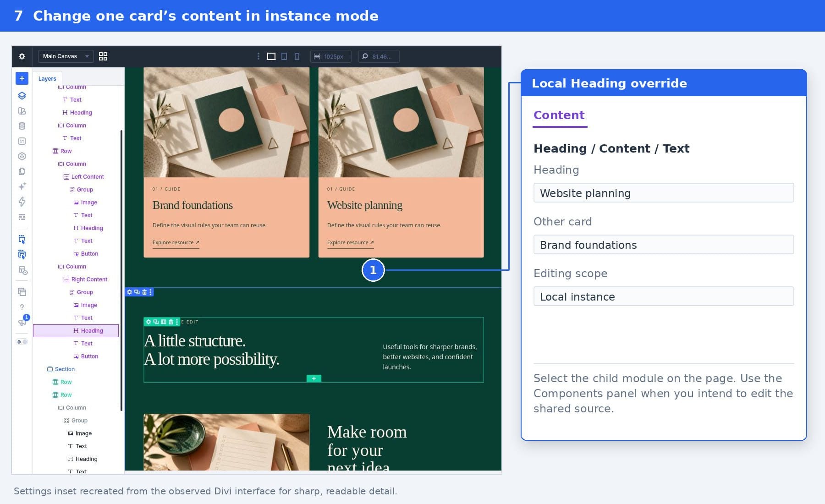Switch to desktop viewport icon

271,56
